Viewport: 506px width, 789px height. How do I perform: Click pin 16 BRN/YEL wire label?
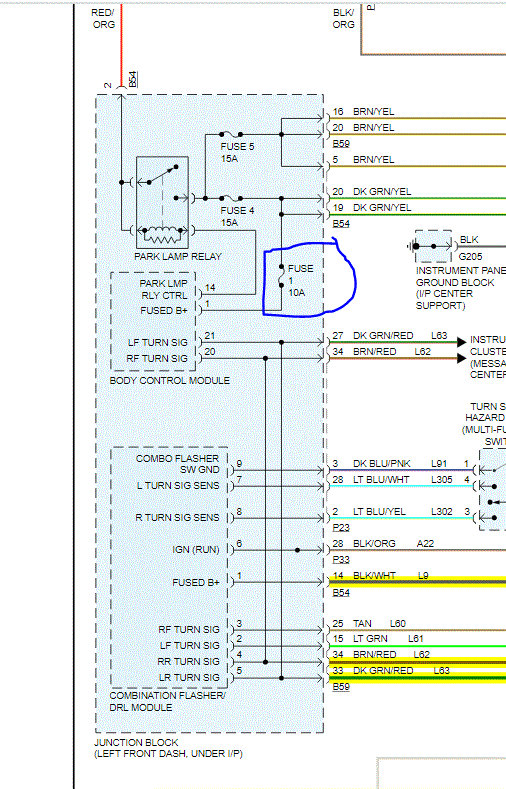pyautogui.click(x=363, y=111)
